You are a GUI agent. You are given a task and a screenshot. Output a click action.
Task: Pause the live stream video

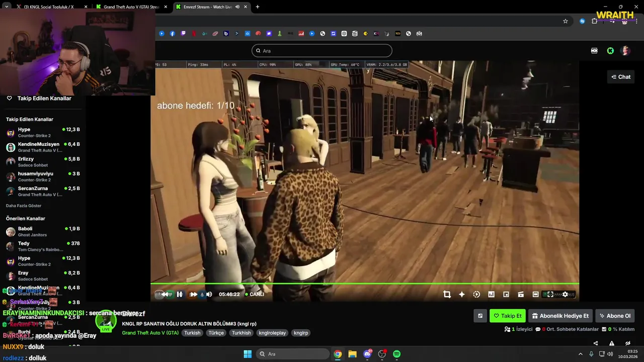click(179, 295)
